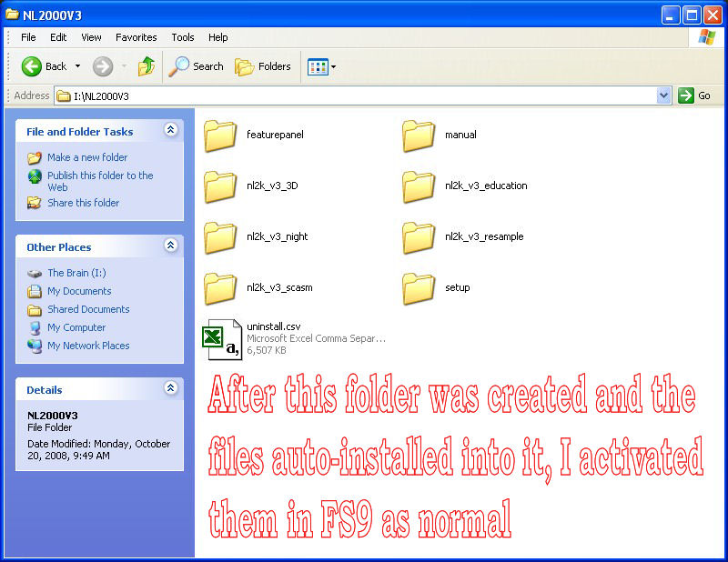Image resolution: width=728 pixels, height=562 pixels.
Task: Select the uninstall.csv Excel file icon
Action: click(x=222, y=339)
